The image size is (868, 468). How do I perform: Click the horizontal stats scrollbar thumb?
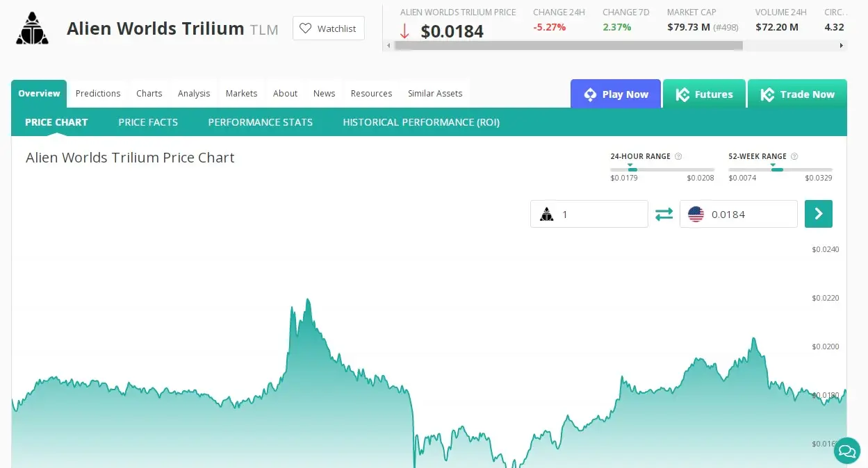click(568, 46)
